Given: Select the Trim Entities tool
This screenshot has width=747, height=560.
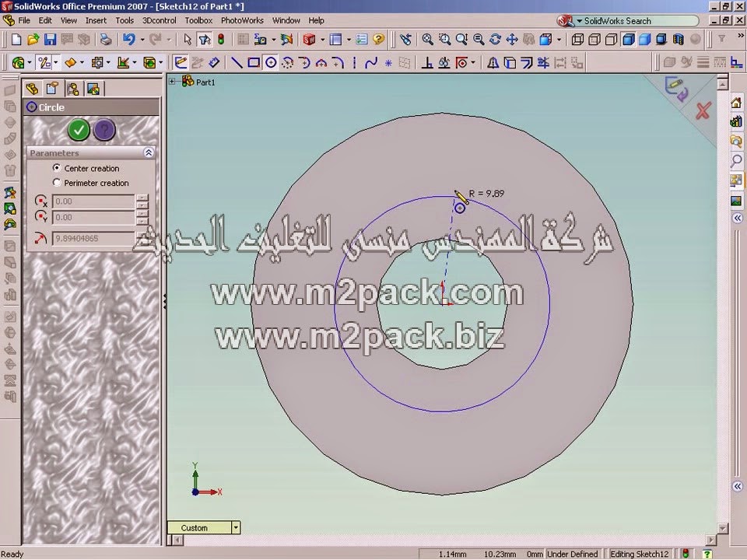Looking at the screenshot, I should (543, 62).
